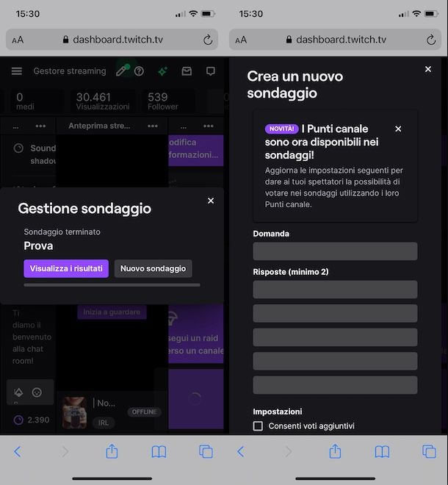Open options menu of Anteprima stream panel
The height and width of the screenshot is (485, 448).
point(153,126)
